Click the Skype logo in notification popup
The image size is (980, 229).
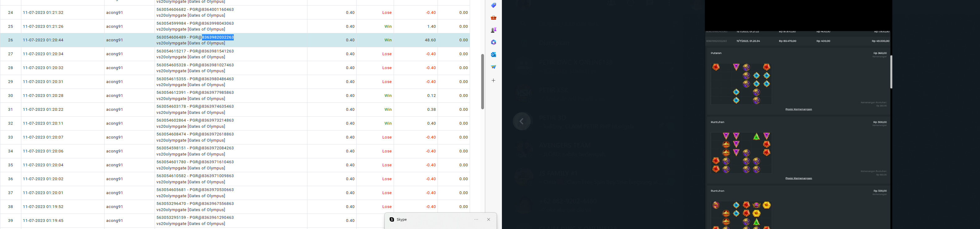coord(392,219)
